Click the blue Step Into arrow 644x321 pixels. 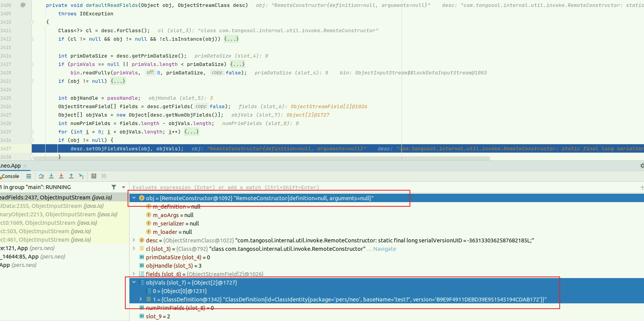point(51,176)
